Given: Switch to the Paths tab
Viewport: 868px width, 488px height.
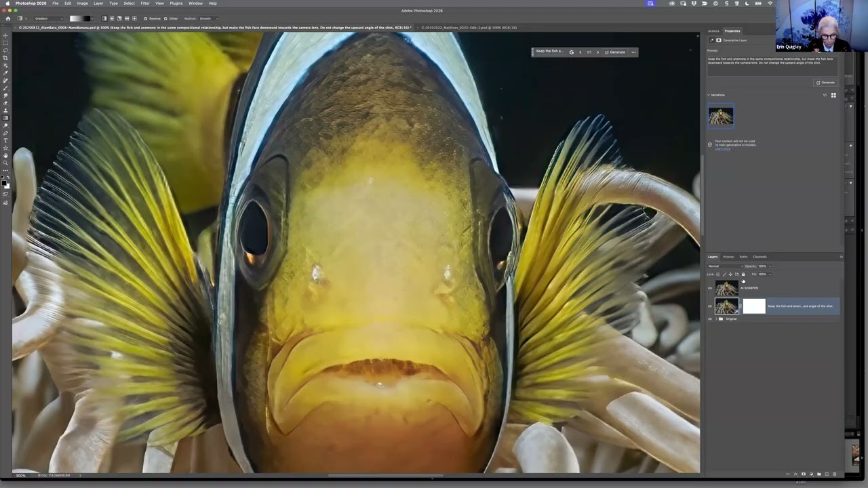Looking at the screenshot, I should [743, 257].
